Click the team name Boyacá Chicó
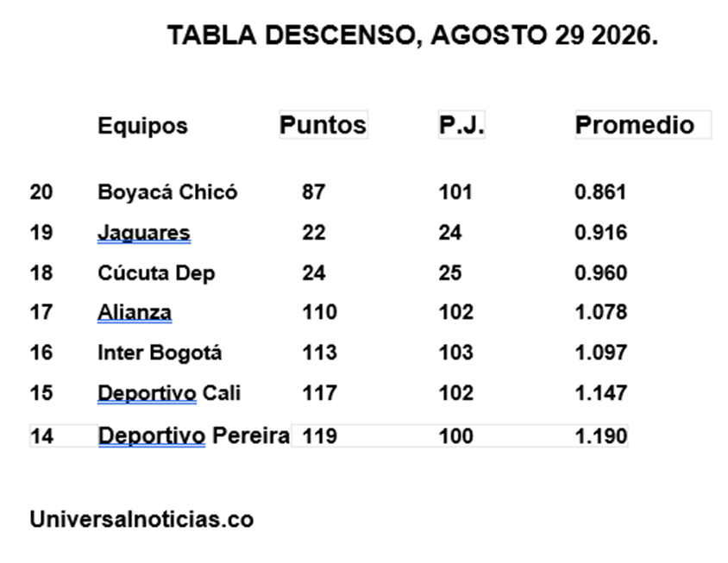 point(167,192)
